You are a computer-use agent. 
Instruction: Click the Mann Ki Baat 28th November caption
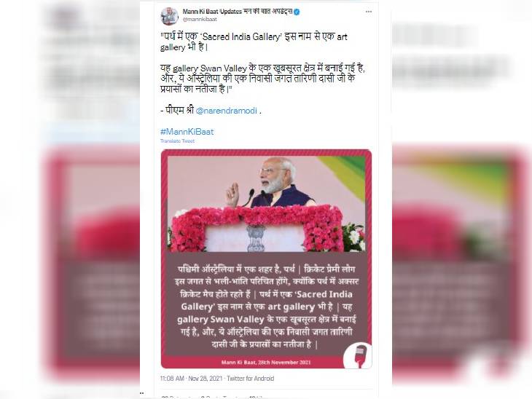(266, 362)
